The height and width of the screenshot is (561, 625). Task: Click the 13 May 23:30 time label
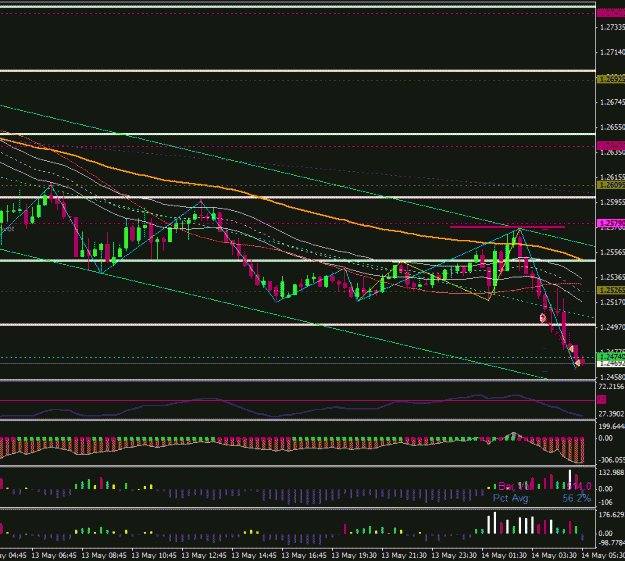454,555
